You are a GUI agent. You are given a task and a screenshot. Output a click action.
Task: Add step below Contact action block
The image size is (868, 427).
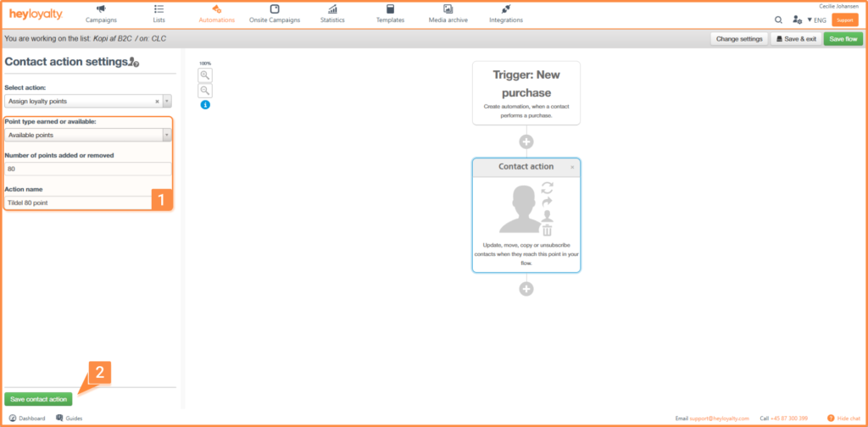coord(526,289)
